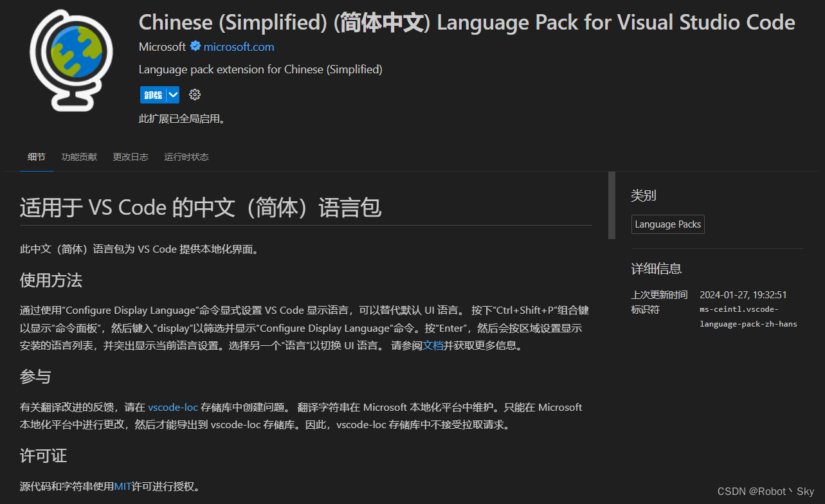Image resolution: width=825 pixels, height=504 pixels.
Task: Click the readme vertical scrollbar thumb
Action: pyautogui.click(x=612, y=205)
